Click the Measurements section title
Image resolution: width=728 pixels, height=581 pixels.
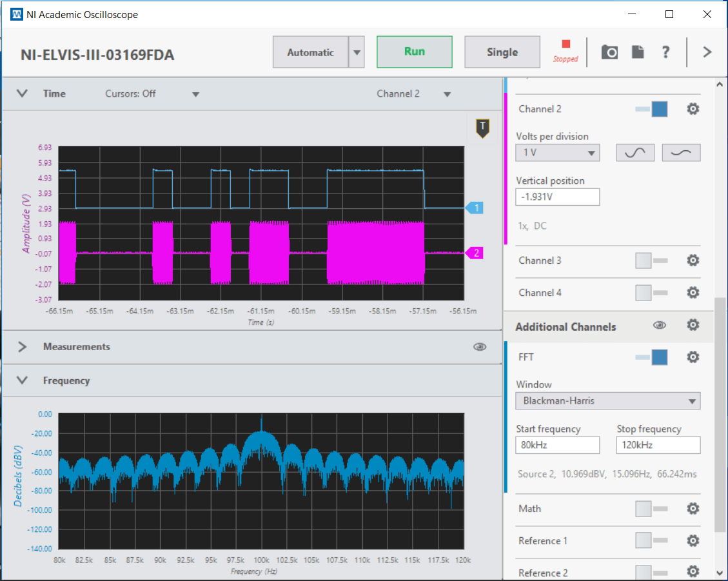(77, 347)
